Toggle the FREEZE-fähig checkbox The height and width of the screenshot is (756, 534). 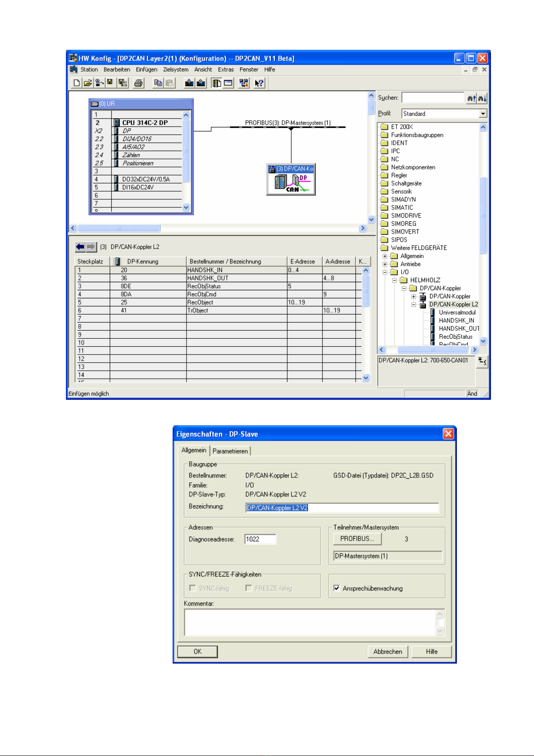tap(249, 588)
